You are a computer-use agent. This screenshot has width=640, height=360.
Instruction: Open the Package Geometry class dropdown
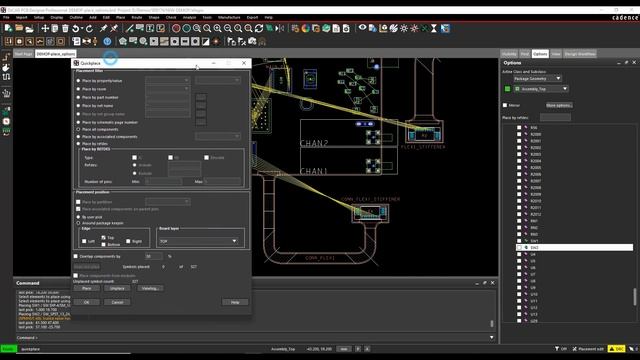coord(537,78)
